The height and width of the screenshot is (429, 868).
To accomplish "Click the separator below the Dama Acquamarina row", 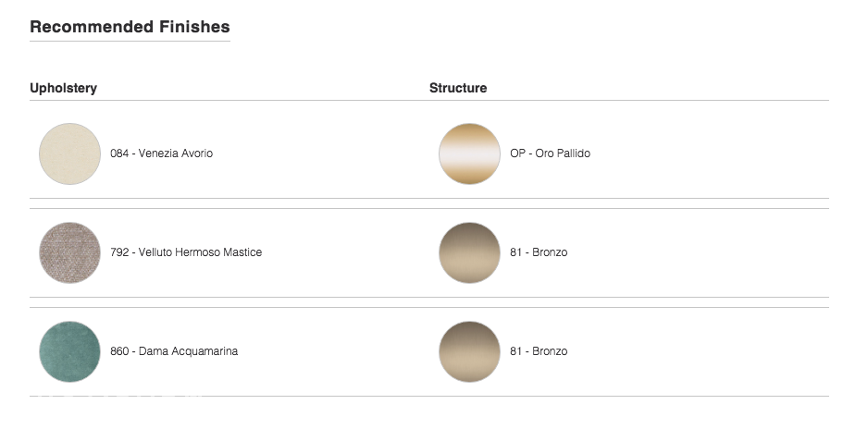I will (x=429, y=396).
